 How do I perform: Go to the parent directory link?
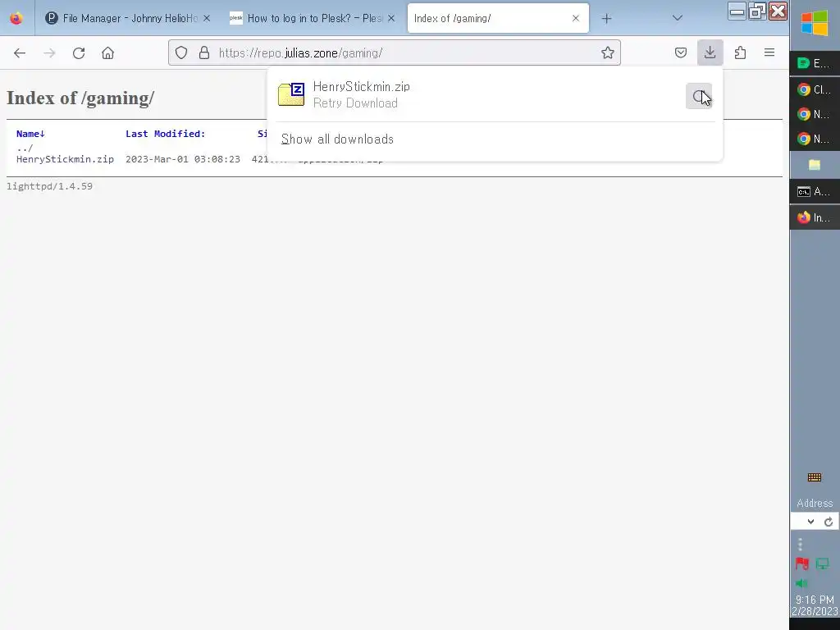(x=25, y=148)
